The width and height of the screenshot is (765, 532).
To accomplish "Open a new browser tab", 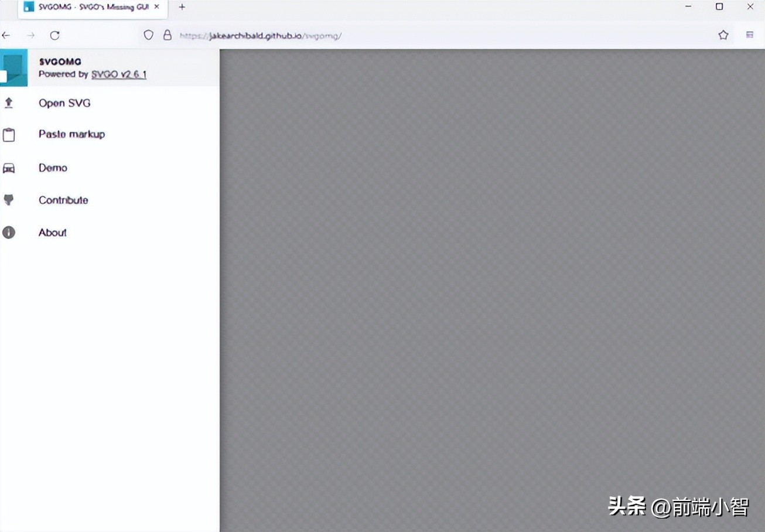I will (x=182, y=7).
